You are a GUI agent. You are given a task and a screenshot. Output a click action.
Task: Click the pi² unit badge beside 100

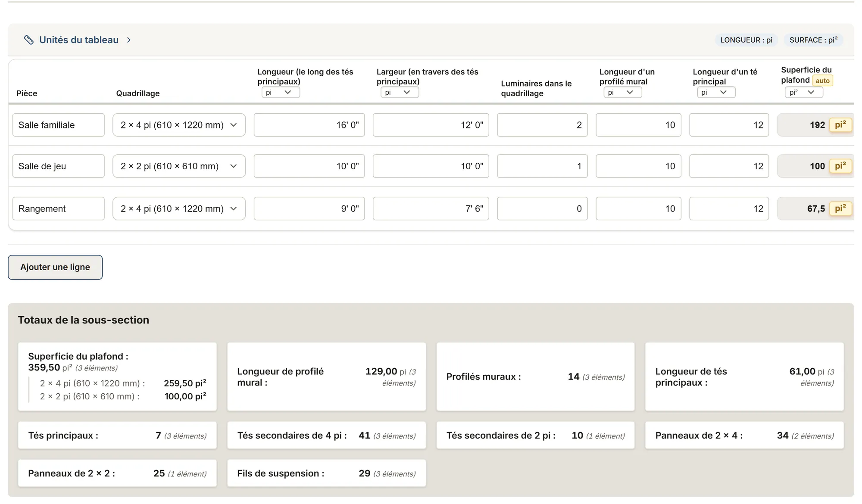pos(840,166)
